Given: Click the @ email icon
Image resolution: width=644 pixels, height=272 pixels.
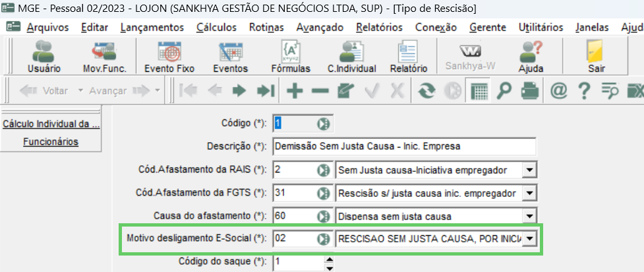Looking at the screenshot, I should click(558, 91).
